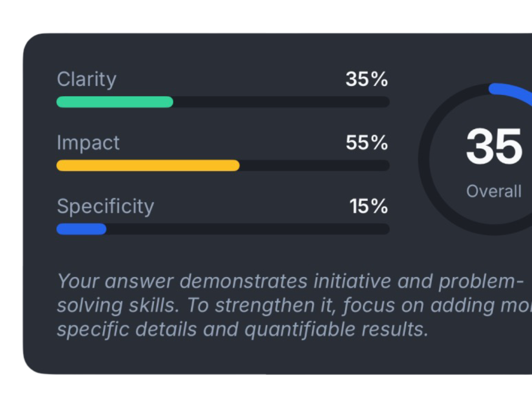This screenshot has width=532, height=404.
Task: Select the Impact 55% value
Action: (x=366, y=143)
